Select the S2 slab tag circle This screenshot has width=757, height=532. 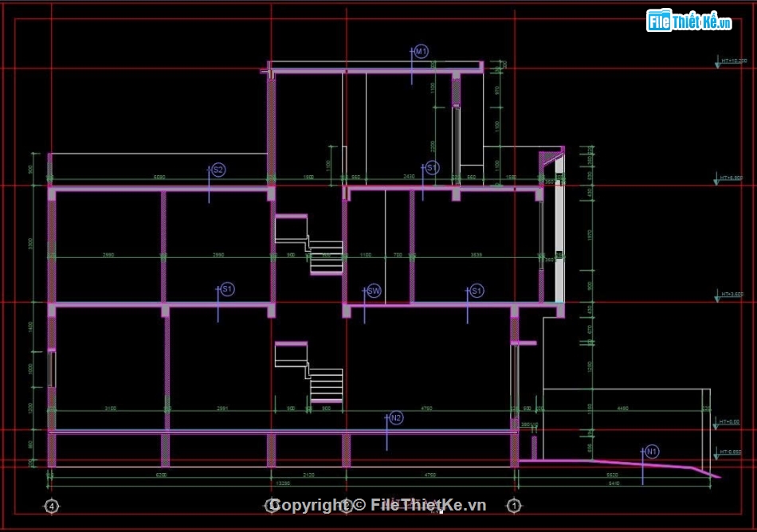click(218, 170)
